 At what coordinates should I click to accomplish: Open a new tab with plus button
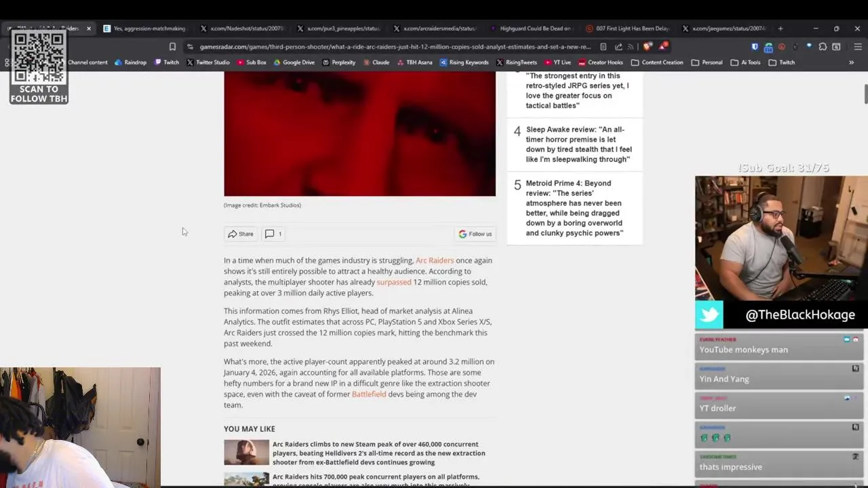(x=780, y=28)
